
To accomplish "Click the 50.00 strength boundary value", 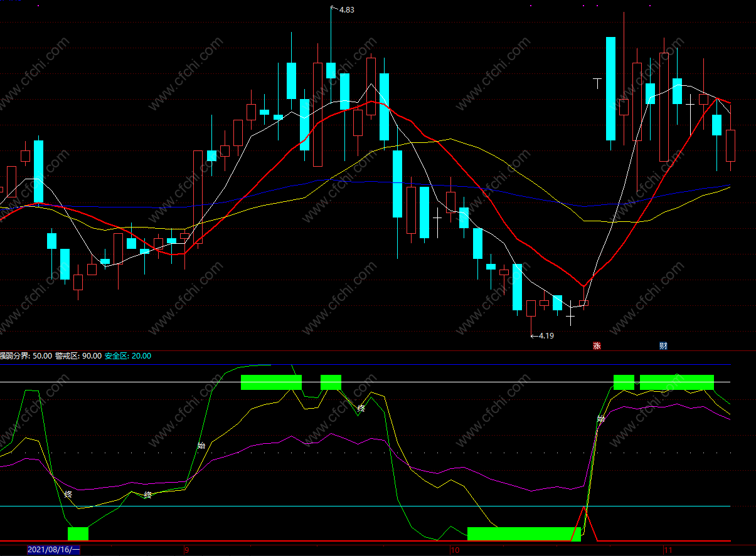I will click(x=42, y=356).
